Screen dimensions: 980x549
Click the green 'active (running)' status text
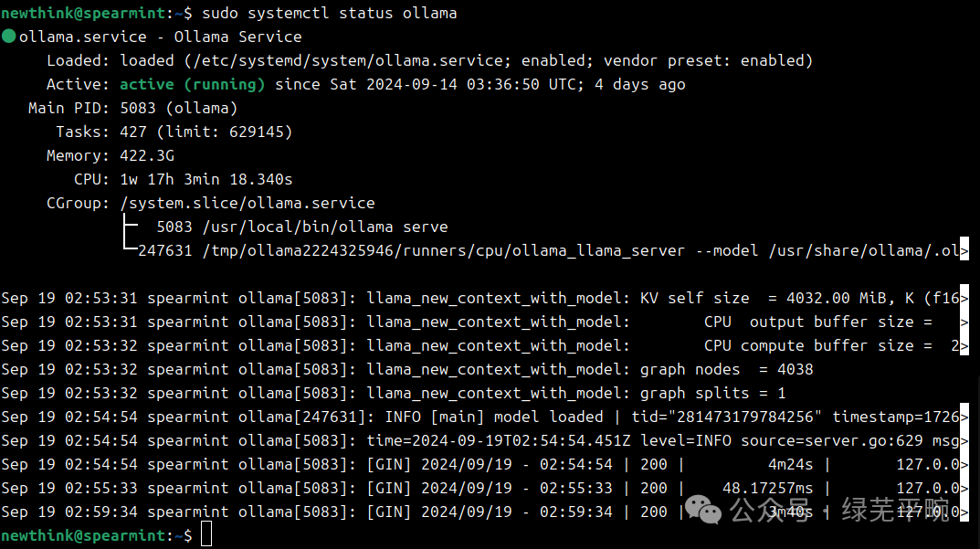pyautogui.click(x=193, y=84)
